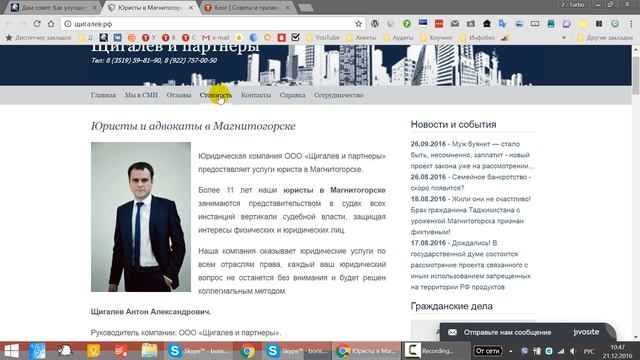Open the Анкеты bookmarks folder
640x360 pixels.
tap(361, 38)
